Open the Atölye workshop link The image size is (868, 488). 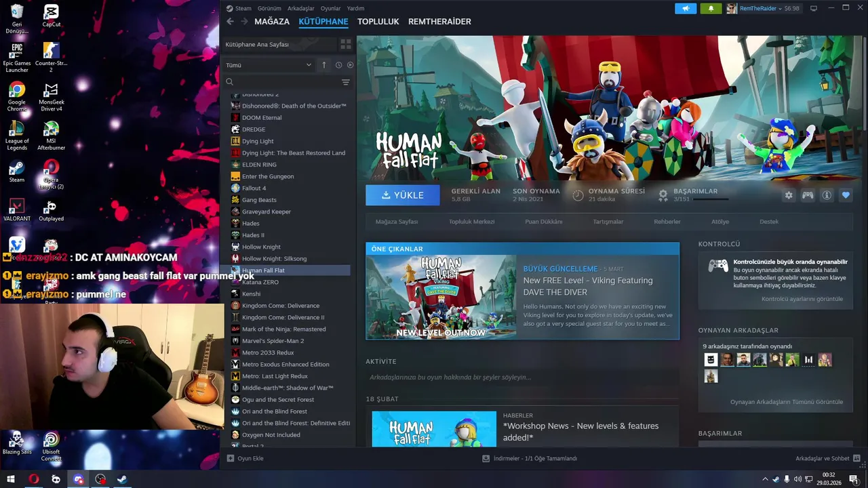click(720, 222)
